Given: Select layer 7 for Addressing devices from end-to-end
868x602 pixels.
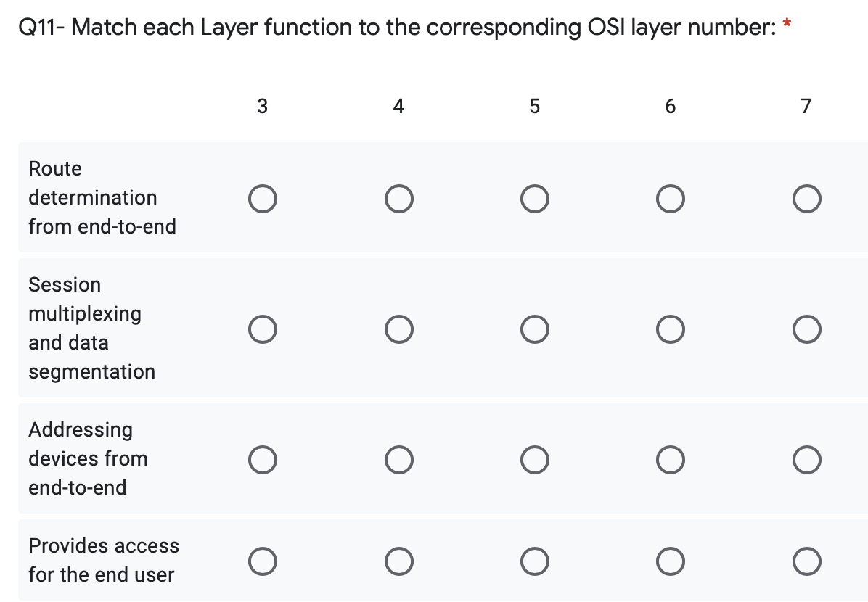Looking at the screenshot, I should pyautogui.click(x=806, y=459).
